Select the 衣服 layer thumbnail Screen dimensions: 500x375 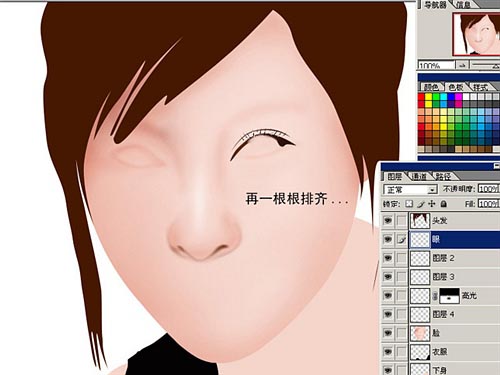coord(420,352)
